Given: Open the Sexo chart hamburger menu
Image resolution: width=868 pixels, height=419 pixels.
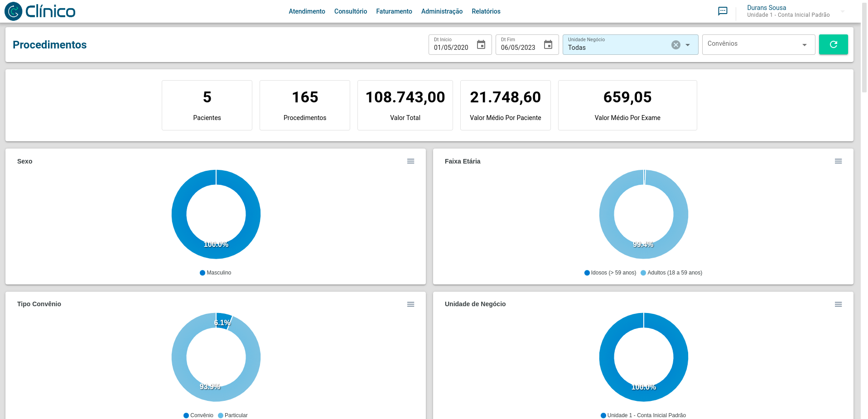Looking at the screenshot, I should (410, 161).
